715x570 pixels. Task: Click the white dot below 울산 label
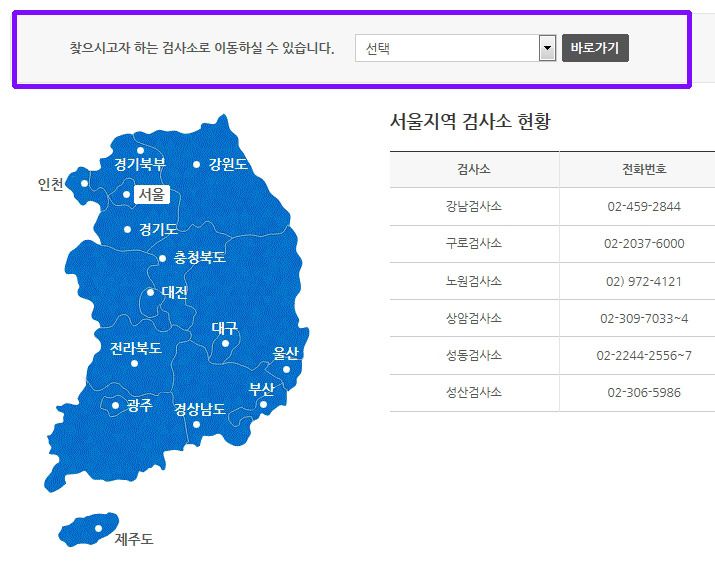(x=286, y=369)
